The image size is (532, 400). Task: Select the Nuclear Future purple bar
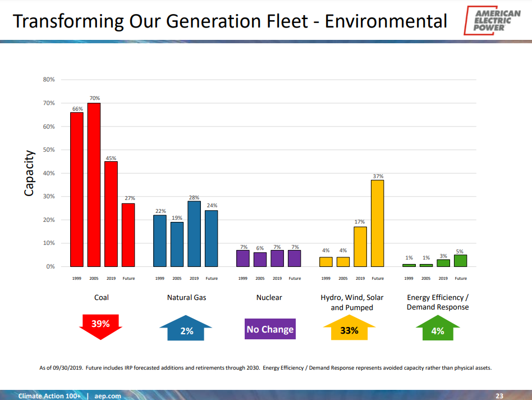(294, 258)
